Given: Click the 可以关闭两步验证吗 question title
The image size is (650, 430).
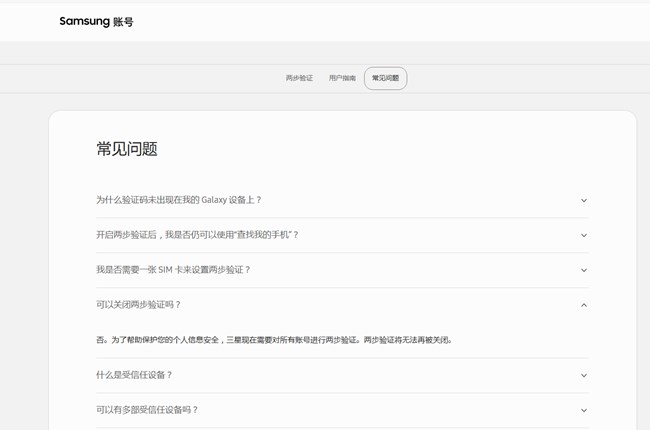Looking at the screenshot, I should [x=139, y=305].
